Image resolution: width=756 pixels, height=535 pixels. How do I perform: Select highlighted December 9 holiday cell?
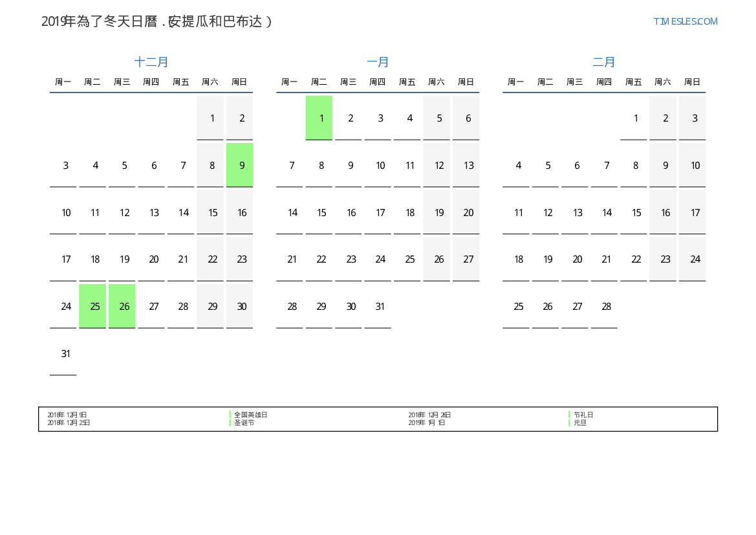239,165
